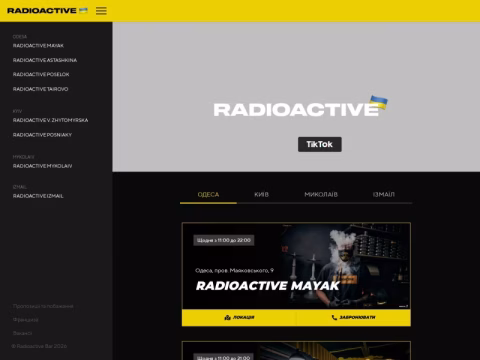Open RADIOACTIVE POSNIAKY in the sidebar

pos(42,135)
